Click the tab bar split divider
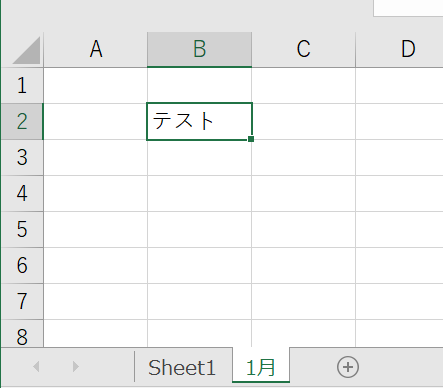The image size is (443, 388). [134, 366]
